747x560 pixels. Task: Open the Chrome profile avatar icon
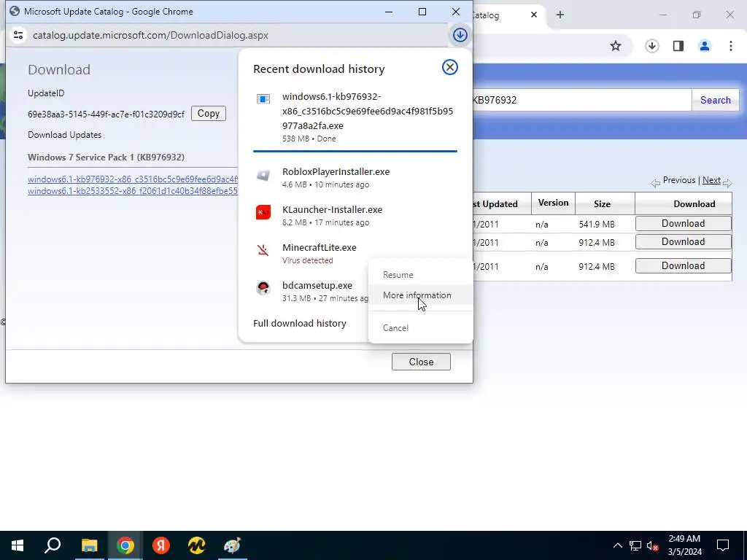coord(704,46)
